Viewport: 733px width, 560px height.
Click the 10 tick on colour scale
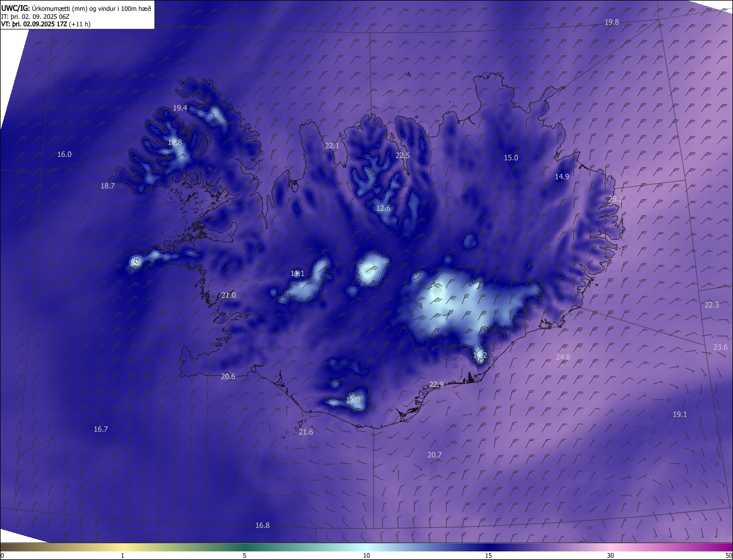click(366, 555)
